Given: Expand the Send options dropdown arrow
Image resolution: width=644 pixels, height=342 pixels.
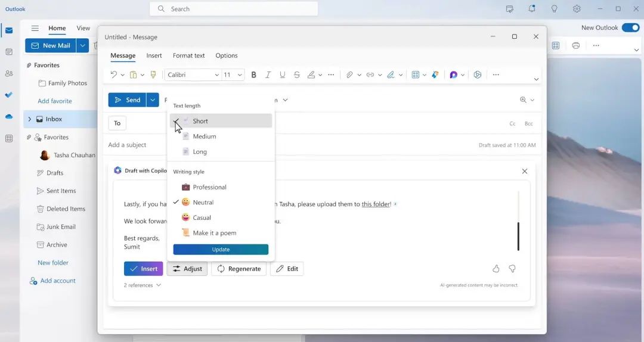Looking at the screenshot, I should pyautogui.click(x=153, y=100).
